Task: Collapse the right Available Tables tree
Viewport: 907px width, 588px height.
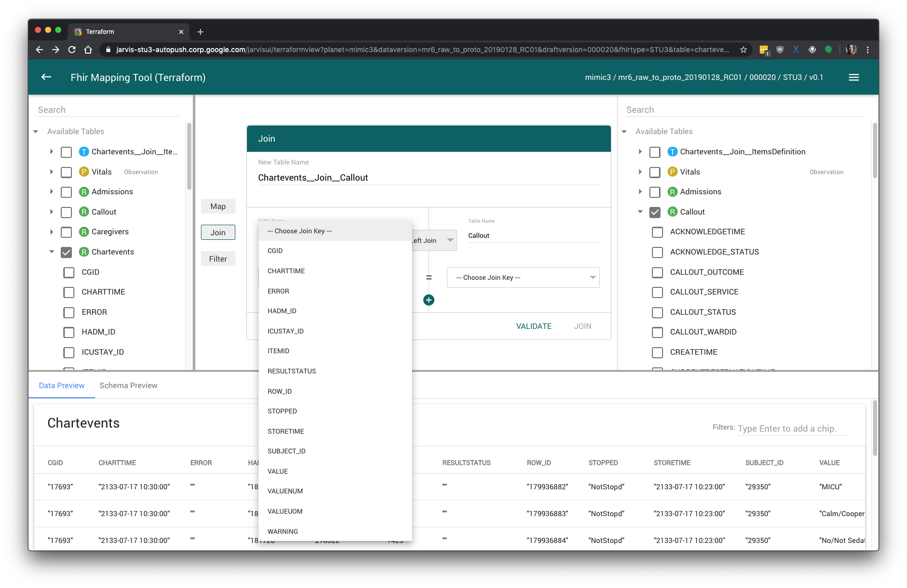Action: 624,132
